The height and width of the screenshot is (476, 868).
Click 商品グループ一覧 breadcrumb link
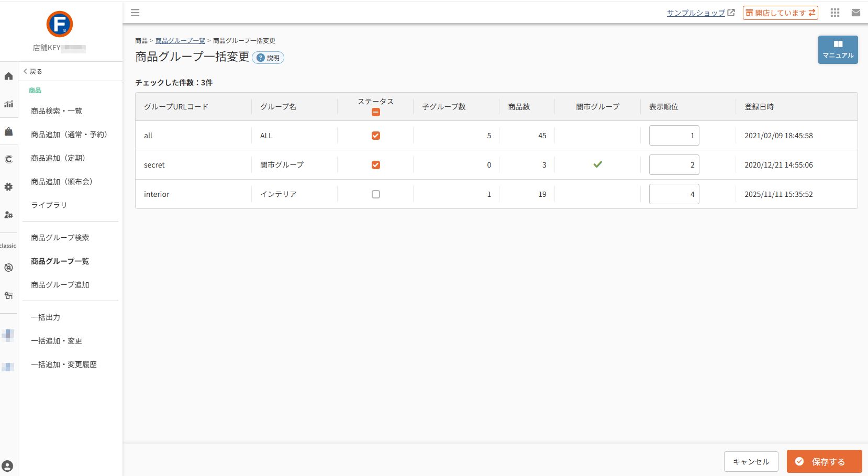tap(180, 41)
